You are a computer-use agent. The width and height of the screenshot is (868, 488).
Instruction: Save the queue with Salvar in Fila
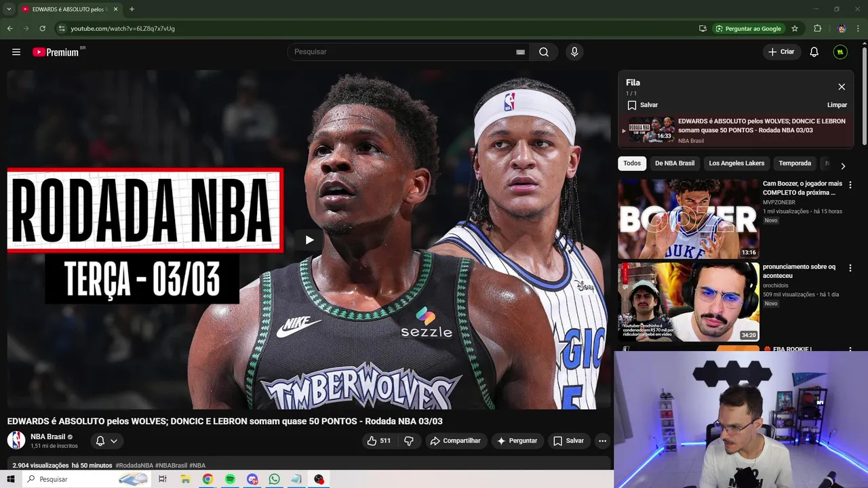[643, 105]
